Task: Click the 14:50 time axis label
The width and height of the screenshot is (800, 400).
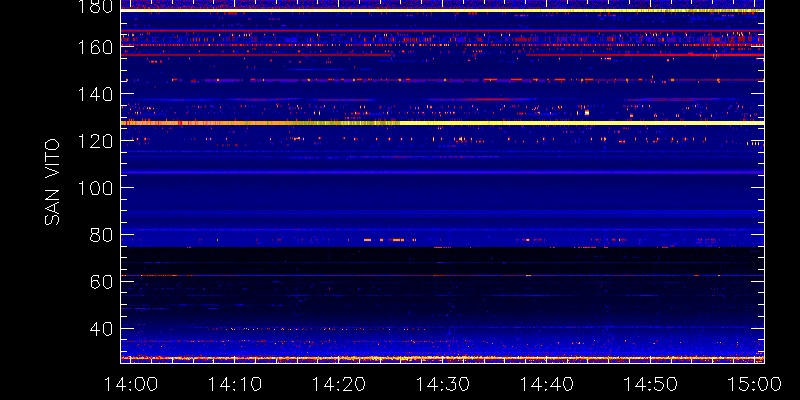Action: point(651,384)
